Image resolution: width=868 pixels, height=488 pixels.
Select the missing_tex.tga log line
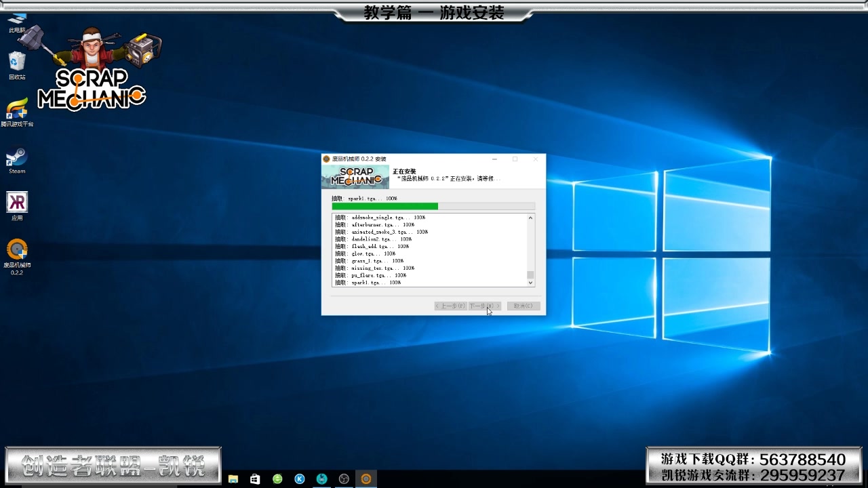pos(374,268)
